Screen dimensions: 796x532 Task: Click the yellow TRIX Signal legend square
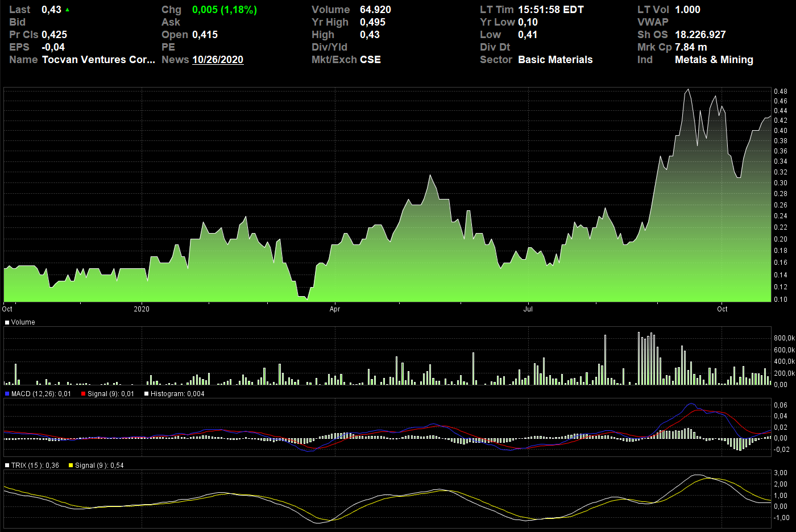coord(71,465)
